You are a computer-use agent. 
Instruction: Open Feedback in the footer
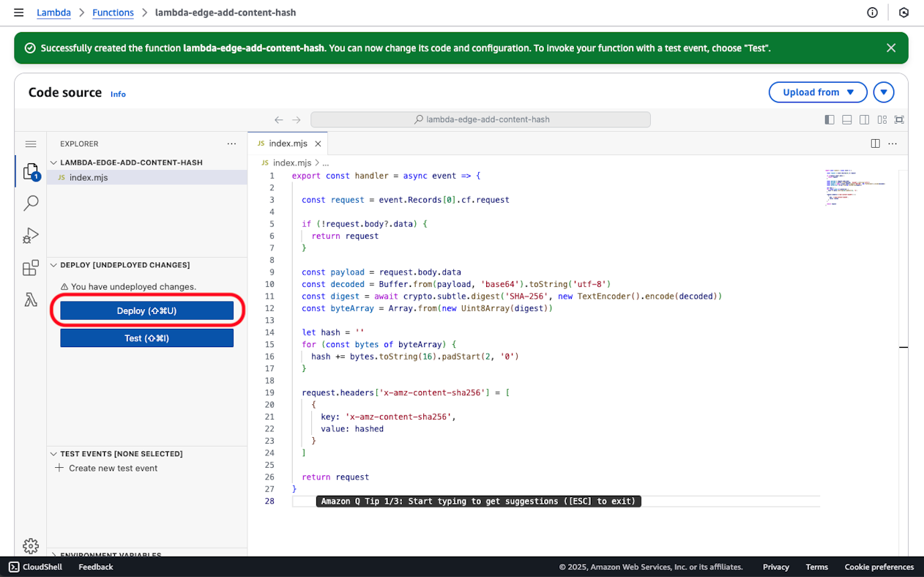point(96,567)
